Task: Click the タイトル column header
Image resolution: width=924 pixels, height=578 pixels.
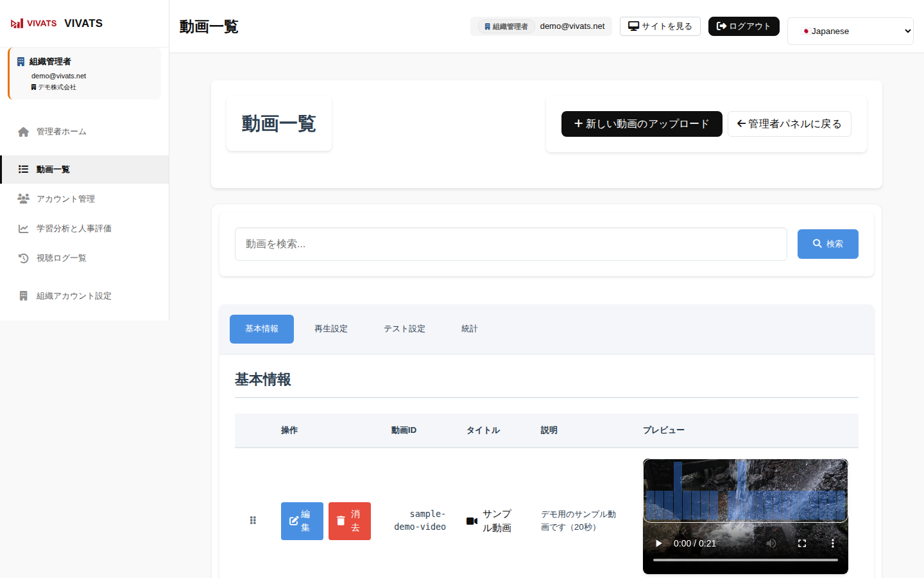Action: (x=483, y=430)
